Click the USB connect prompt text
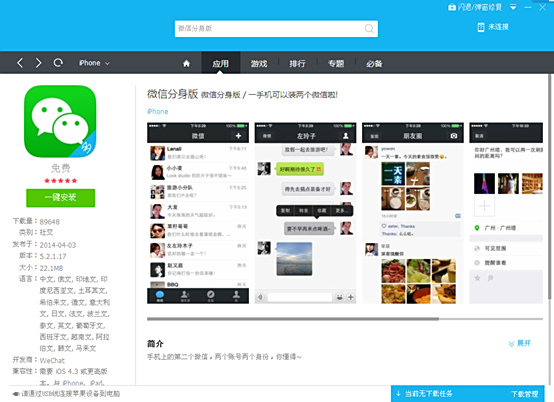 (71, 394)
